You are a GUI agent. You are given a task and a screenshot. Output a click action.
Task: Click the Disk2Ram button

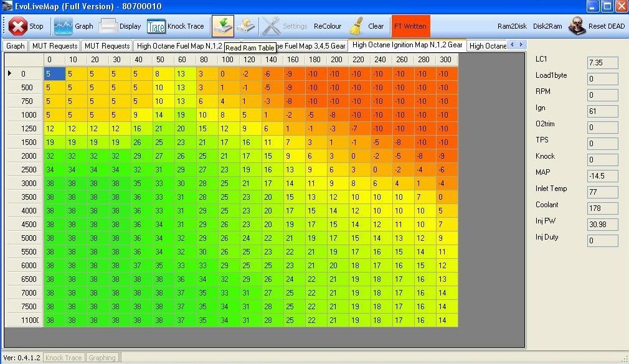[x=547, y=27]
